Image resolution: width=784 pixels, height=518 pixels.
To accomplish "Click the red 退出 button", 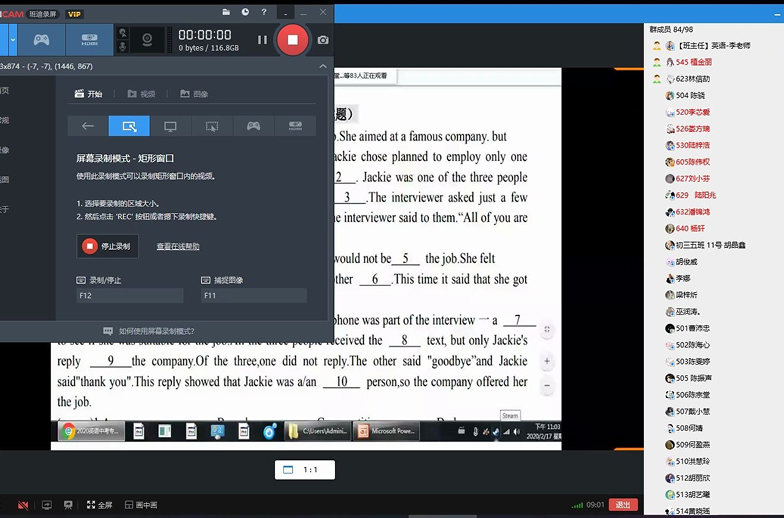I will click(623, 504).
